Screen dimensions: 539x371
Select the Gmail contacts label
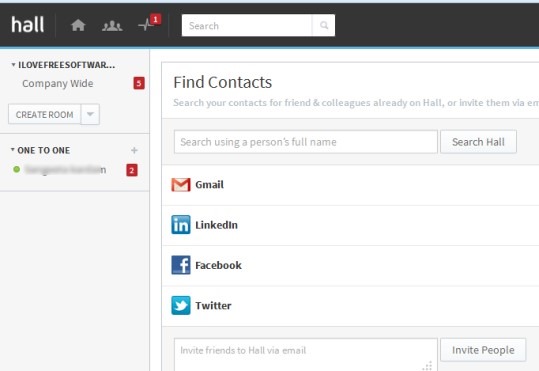click(209, 185)
